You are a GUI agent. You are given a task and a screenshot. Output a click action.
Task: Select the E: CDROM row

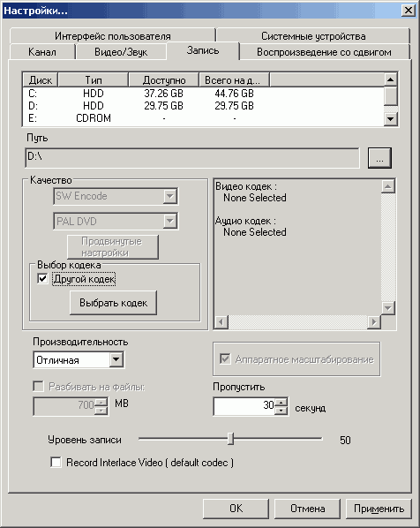point(203,118)
